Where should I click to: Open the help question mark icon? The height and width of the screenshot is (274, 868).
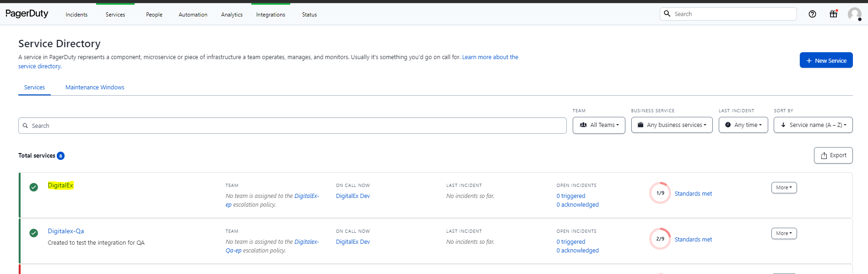(x=812, y=14)
